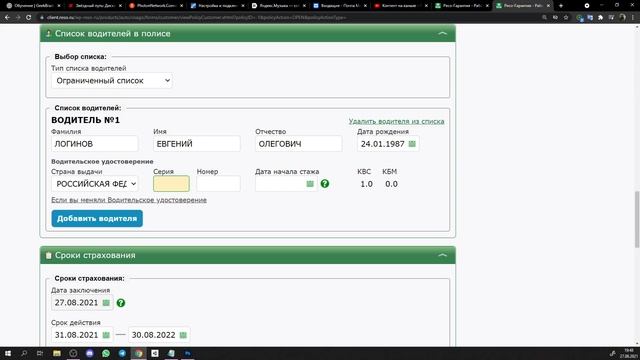Screen dimensions: 640x360
Task: Open Windows Start menu
Action: [8, 353]
